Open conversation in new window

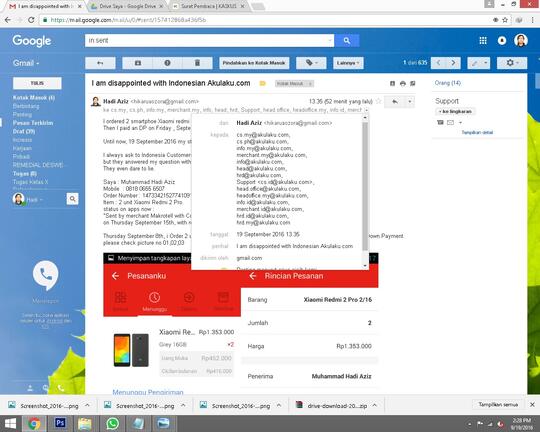coord(413,83)
